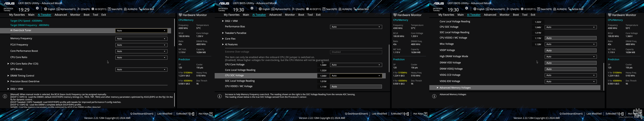
Task: Open Core Performance Boost dropdown
Action: click(141, 51)
